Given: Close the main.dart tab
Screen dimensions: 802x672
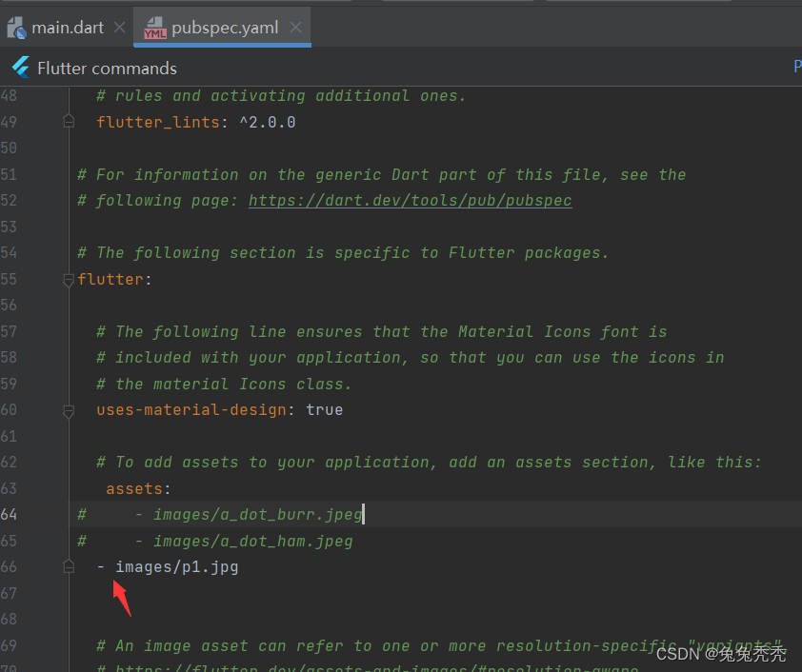Looking at the screenshot, I should point(119,27).
